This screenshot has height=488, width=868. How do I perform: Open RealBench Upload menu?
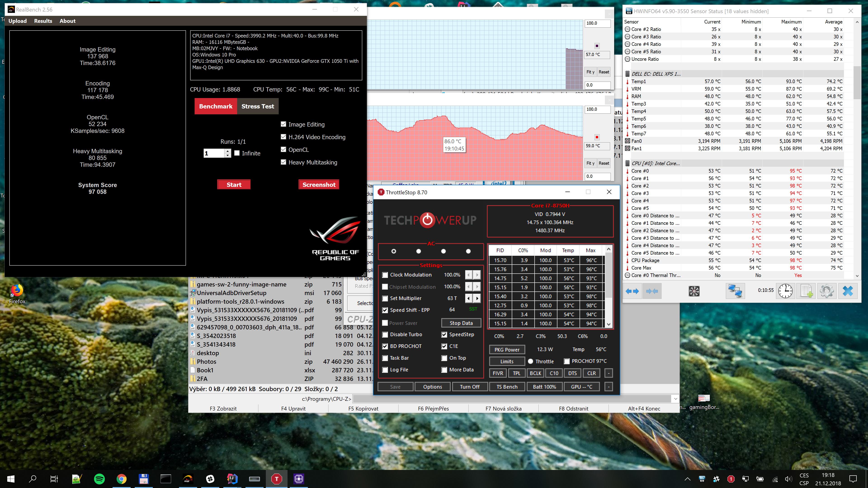(18, 21)
